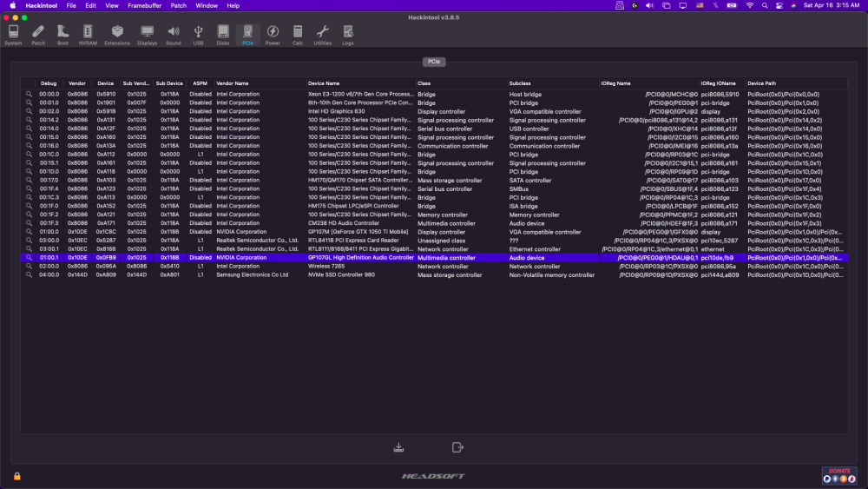Select the GP107GL High Definition Audio Controller row
The height and width of the screenshot is (489, 868).
coord(434,257)
